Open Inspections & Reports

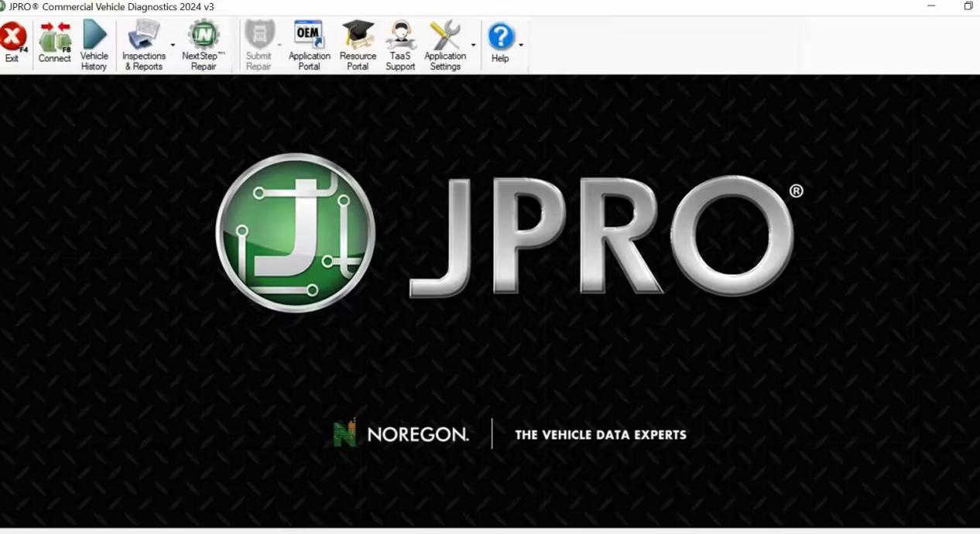tap(143, 37)
